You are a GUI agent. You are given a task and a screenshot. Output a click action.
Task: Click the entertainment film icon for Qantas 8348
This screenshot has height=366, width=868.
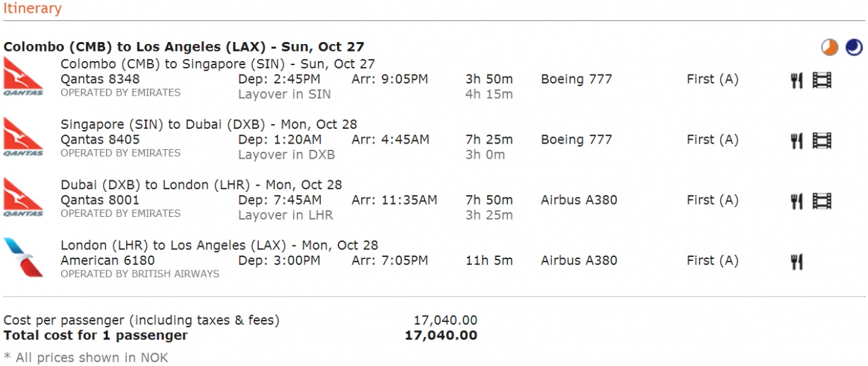coord(822,81)
